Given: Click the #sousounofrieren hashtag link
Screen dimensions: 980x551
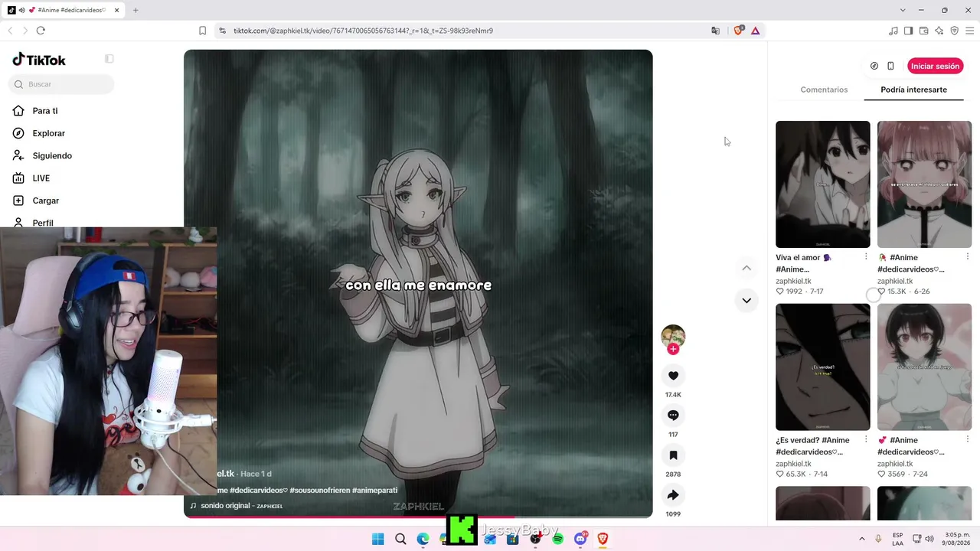Looking at the screenshot, I should pos(319,490).
